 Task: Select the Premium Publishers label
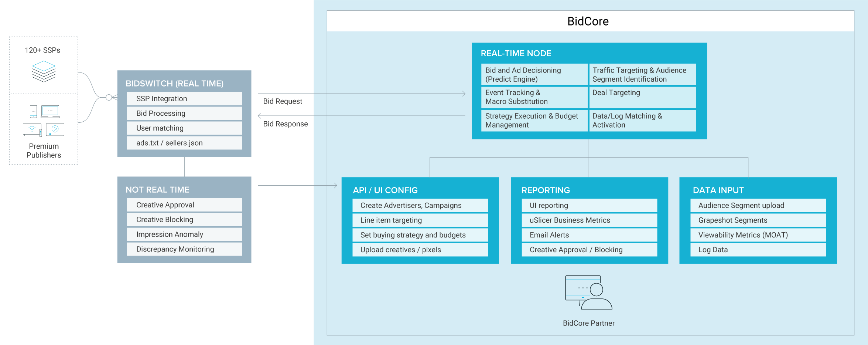click(x=44, y=151)
